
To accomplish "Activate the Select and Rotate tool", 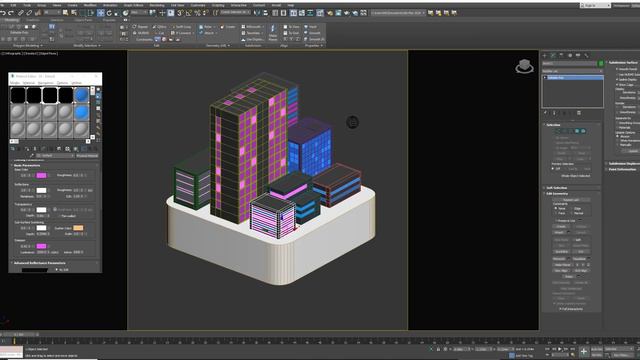I will coord(109,13).
